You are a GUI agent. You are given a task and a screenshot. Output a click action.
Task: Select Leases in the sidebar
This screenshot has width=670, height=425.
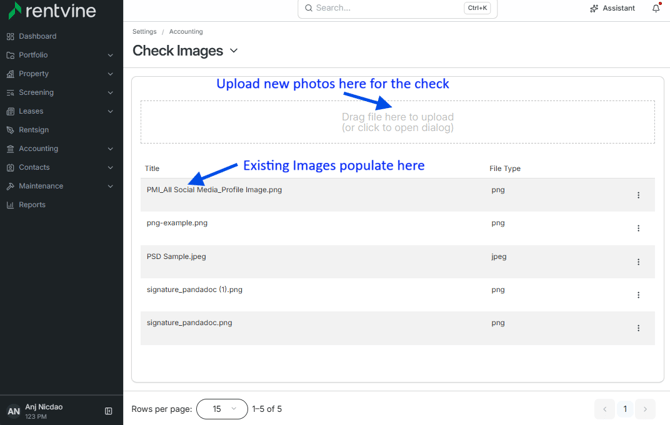coord(31,111)
